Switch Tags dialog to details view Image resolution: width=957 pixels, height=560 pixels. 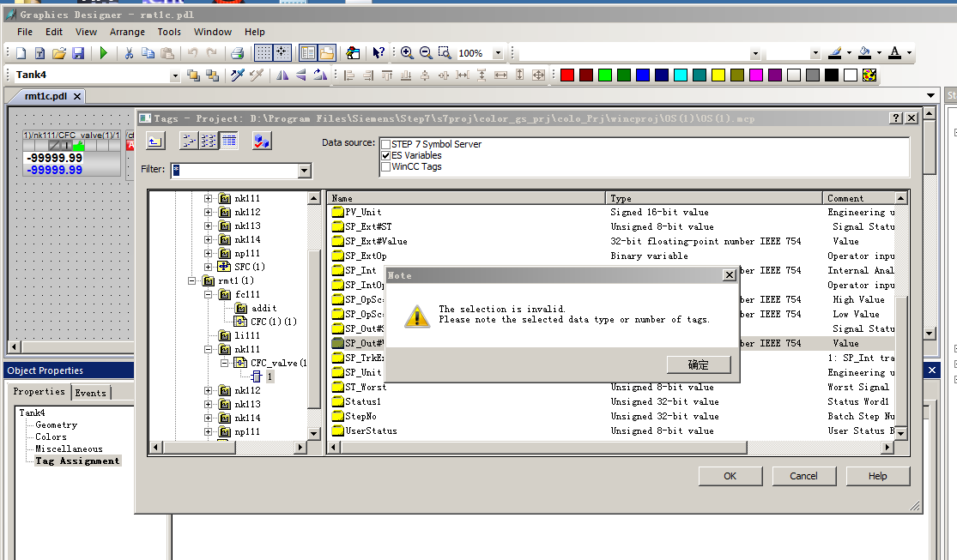click(x=229, y=141)
